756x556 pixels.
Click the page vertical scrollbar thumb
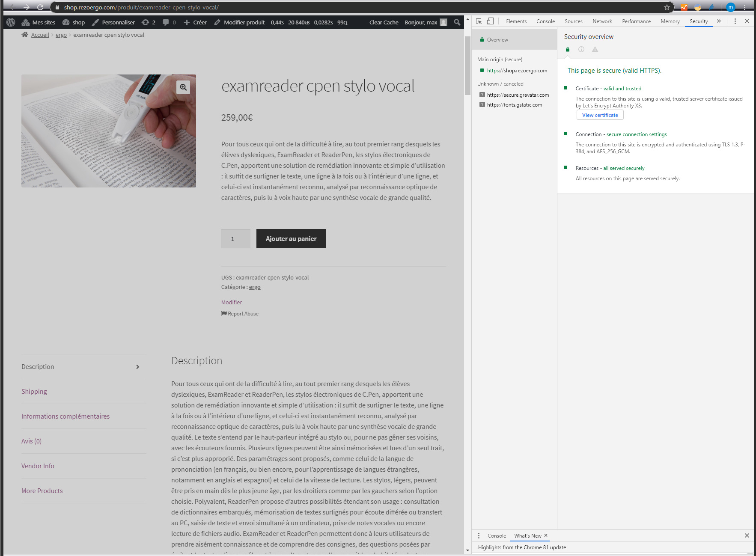(x=467, y=65)
